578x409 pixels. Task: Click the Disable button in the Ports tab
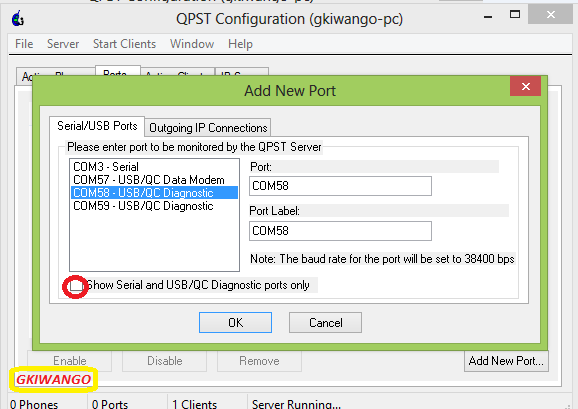pos(164,361)
